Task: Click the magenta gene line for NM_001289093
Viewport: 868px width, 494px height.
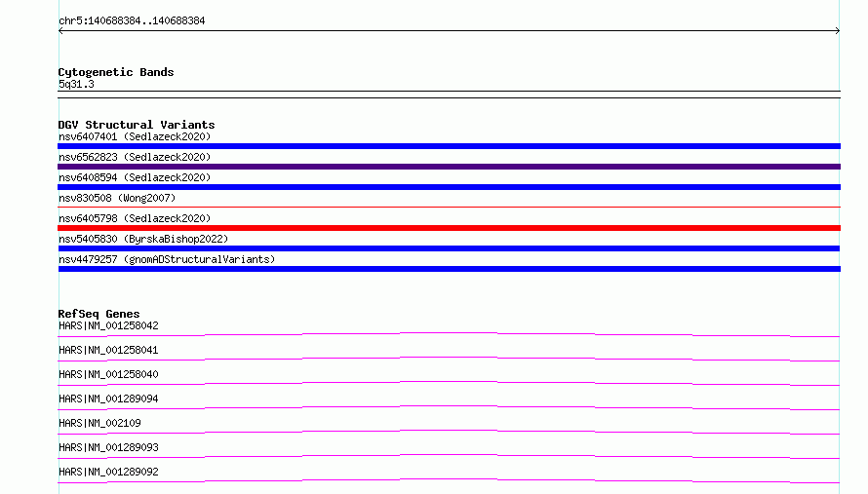Action: (x=449, y=456)
